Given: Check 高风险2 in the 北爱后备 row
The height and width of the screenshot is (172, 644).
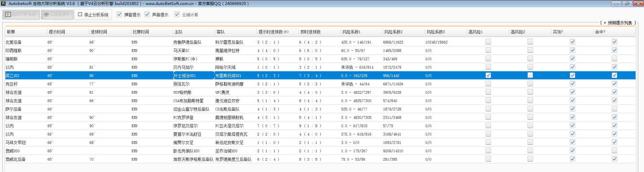Looking at the screenshot, I should pos(530,42).
